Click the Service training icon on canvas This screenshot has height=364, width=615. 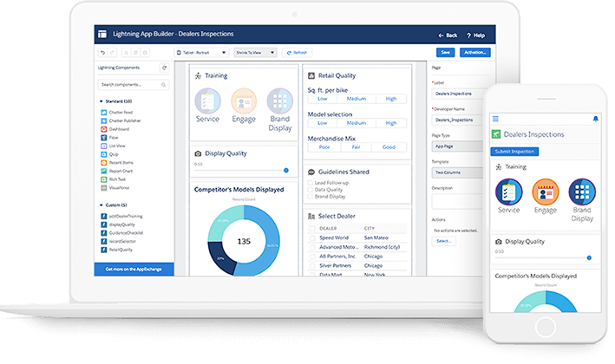[x=207, y=101]
